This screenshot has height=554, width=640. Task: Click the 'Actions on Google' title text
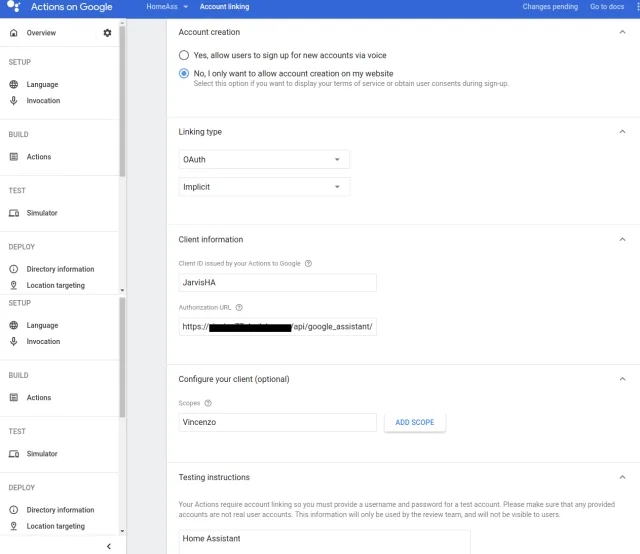coord(71,7)
